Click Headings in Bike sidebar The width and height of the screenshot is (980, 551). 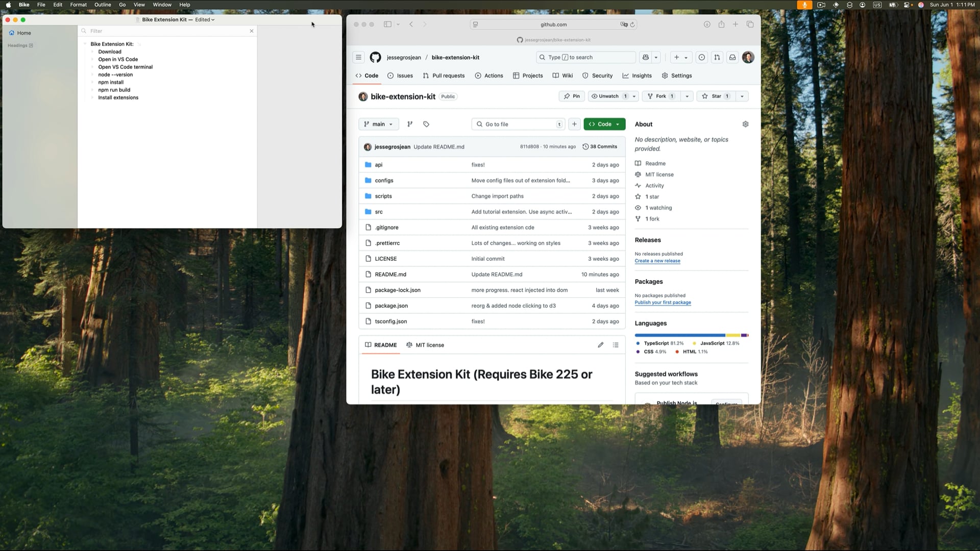pos(20,45)
